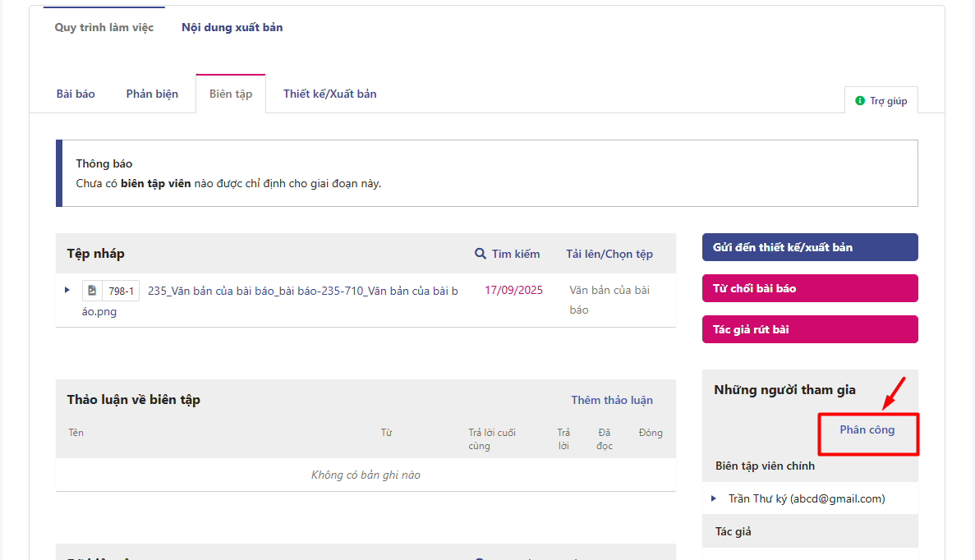Open file 235_Văn bản của bài báo link

tap(302, 291)
